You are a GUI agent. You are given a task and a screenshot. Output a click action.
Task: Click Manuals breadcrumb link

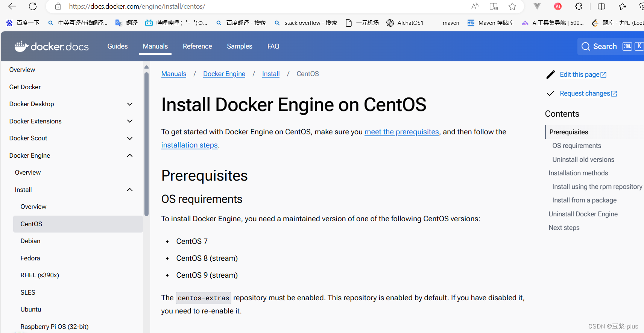coord(174,74)
